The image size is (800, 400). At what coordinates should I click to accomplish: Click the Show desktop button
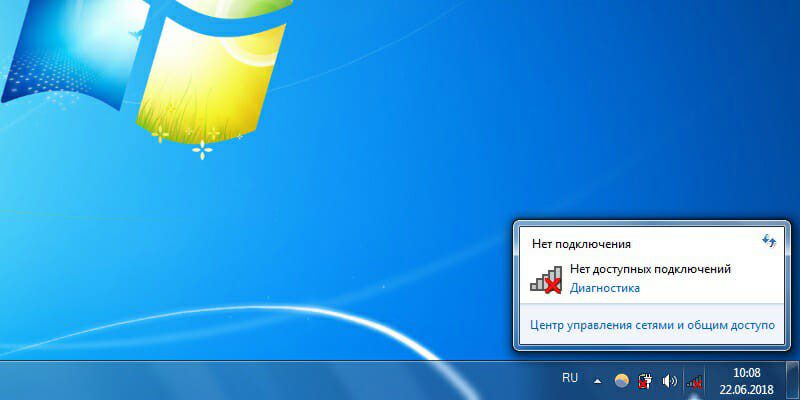click(x=794, y=381)
